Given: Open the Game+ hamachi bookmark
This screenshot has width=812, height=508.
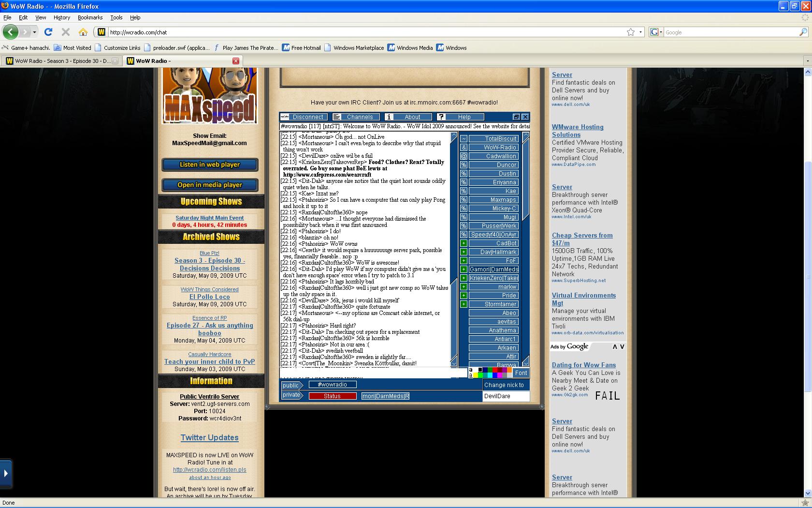Looking at the screenshot, I should pos(26,47).
